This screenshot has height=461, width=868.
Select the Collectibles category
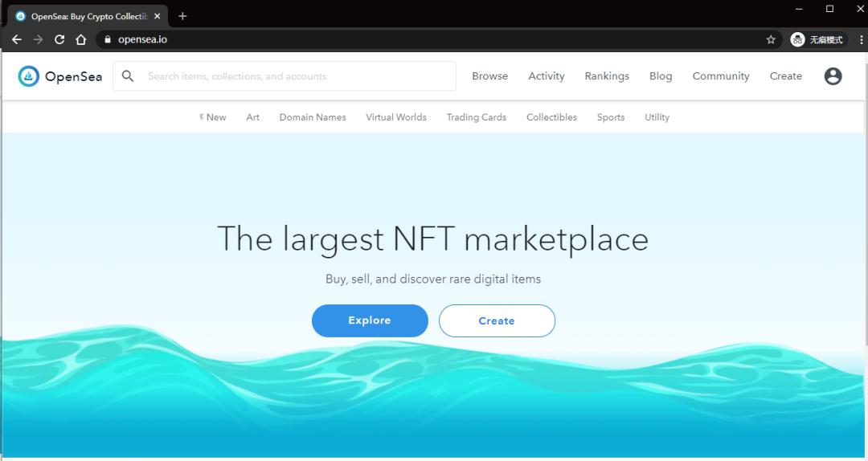point(551,117)
